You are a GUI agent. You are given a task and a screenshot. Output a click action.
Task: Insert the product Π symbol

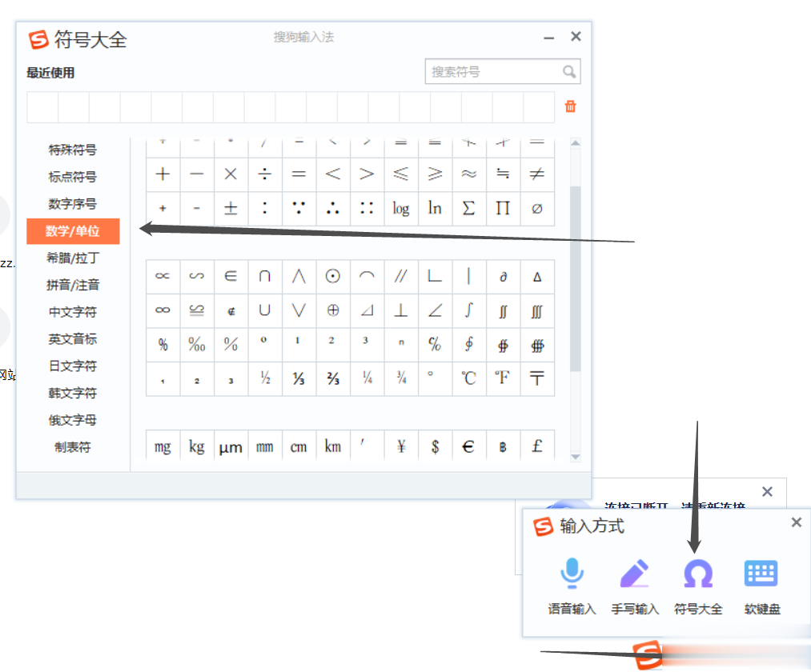pyautogui.click(x=503, y=208)
